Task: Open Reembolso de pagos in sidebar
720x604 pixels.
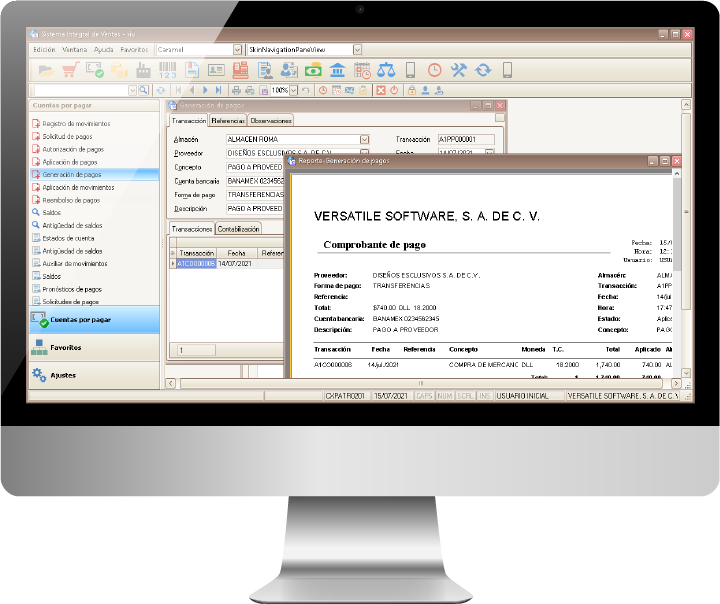Action: [x=66, y=200]
